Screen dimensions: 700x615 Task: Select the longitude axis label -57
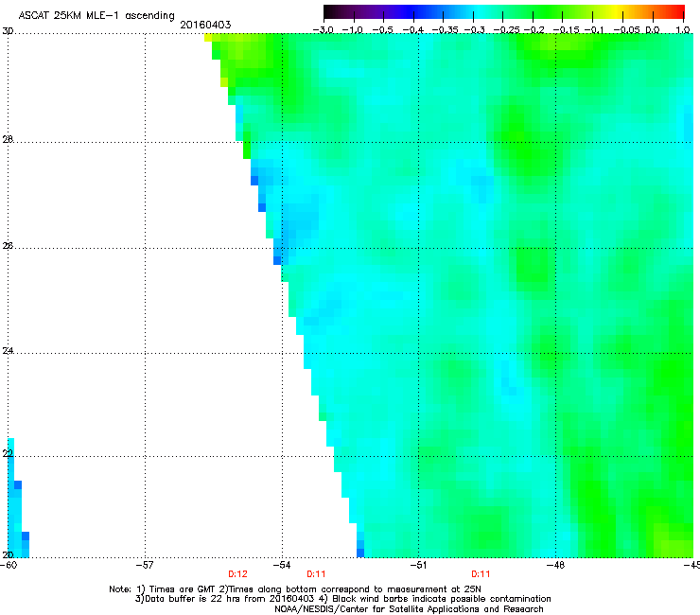tap(145, 566)
